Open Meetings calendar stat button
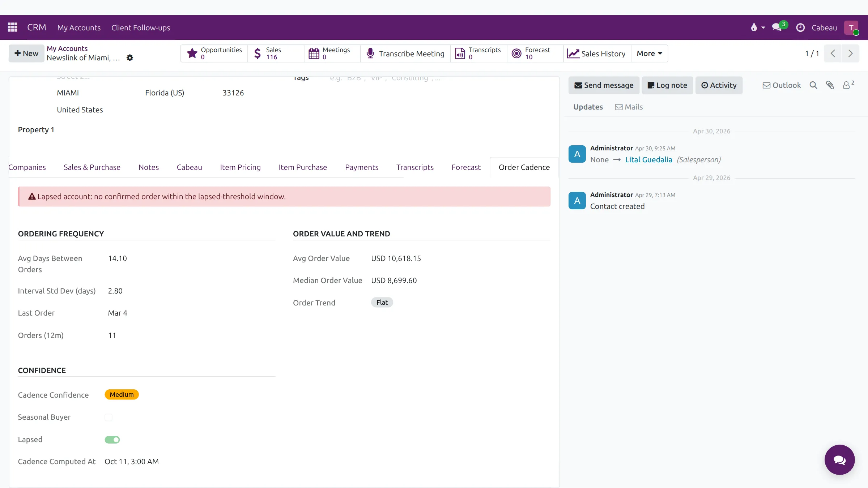Viewport: 868px width, 488px height. point(332,53)
